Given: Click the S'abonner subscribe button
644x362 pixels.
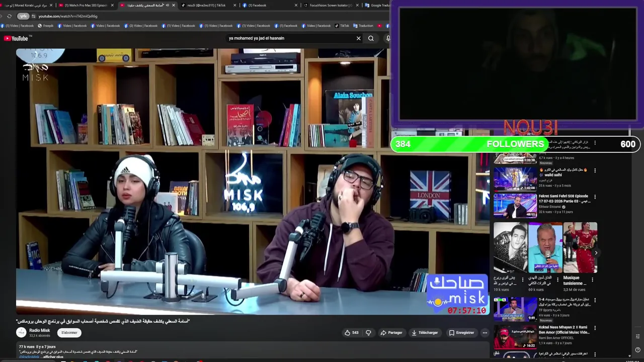Looking at the screenshot, I should (69, 332).
